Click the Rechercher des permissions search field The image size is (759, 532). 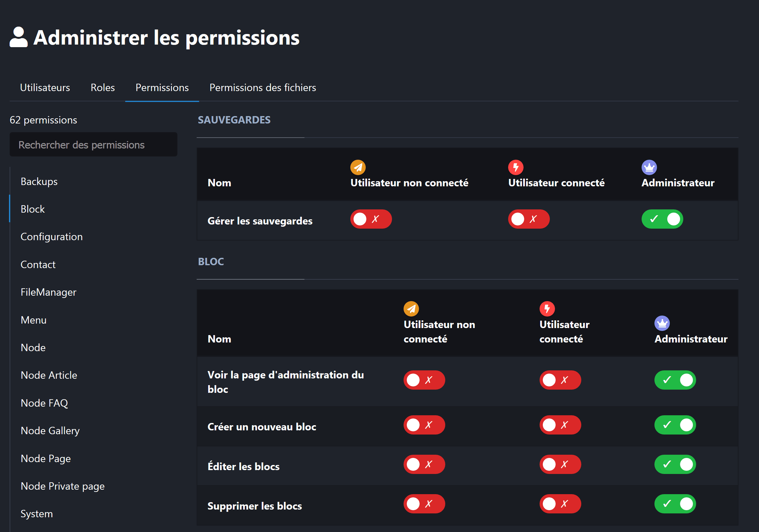pos(93,144)
